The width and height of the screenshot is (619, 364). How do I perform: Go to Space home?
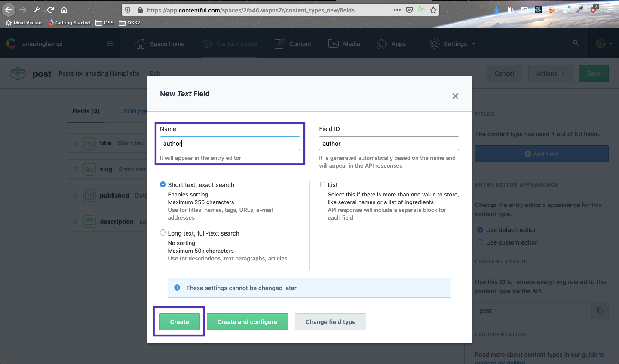(x=160, y=43)
